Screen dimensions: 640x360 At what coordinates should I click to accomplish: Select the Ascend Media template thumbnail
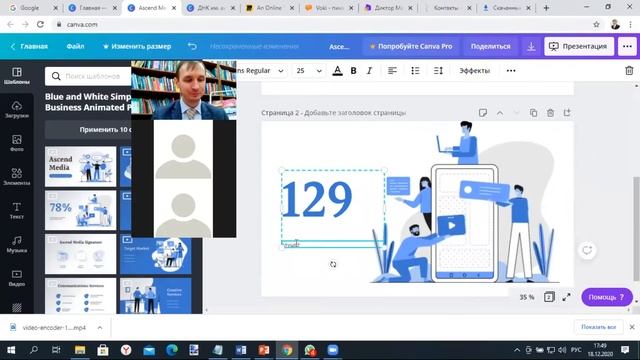(x=80, y=167)
